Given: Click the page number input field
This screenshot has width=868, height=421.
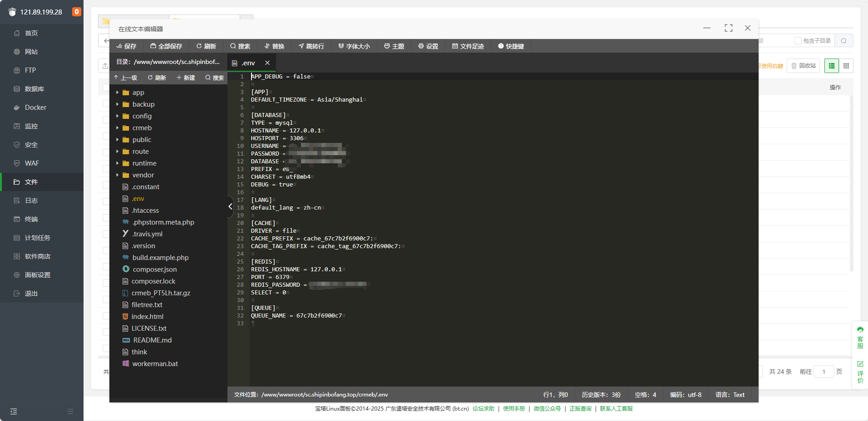Looking at the screenshot, I should [824, 372].
